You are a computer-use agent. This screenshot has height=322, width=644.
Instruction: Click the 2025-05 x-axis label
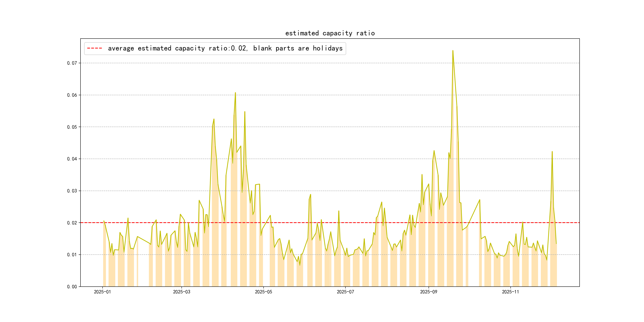click(263, 292)
